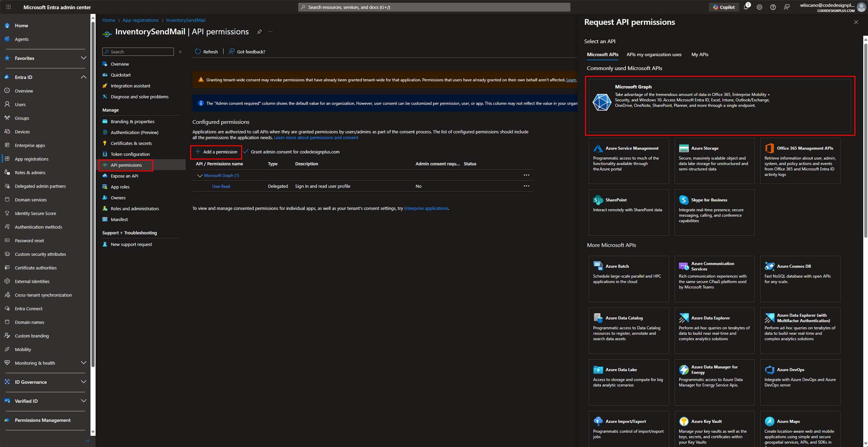Pin the InventorySendMail blade
The width and height of the screenshot is (868, 447).
[x=259, y=32]
